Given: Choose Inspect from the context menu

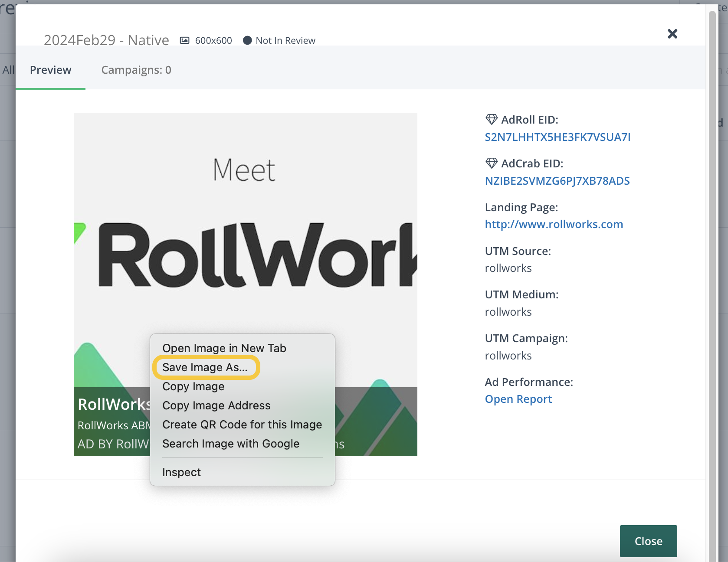Looking at the screenshot, I should tap(242, 472).
